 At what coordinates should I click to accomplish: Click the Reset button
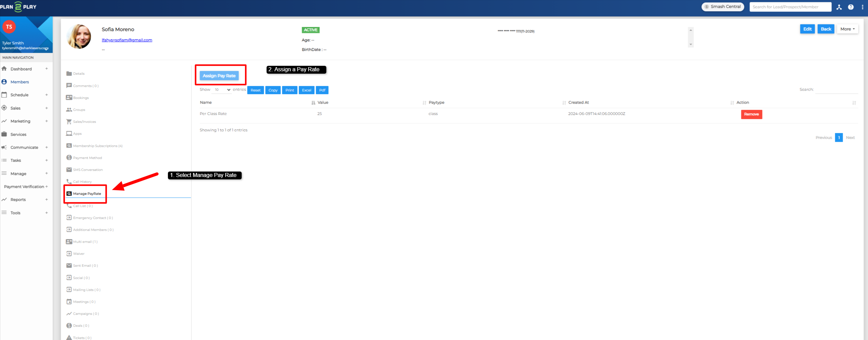(255, 90)
